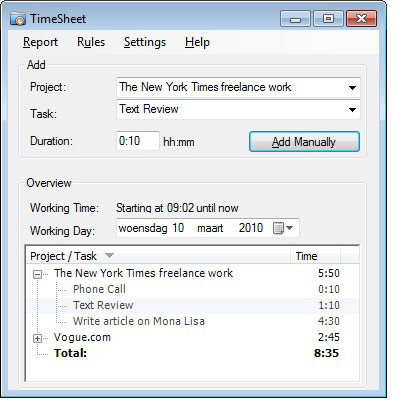Close the TimeSheet window

(x=361, y=19)
